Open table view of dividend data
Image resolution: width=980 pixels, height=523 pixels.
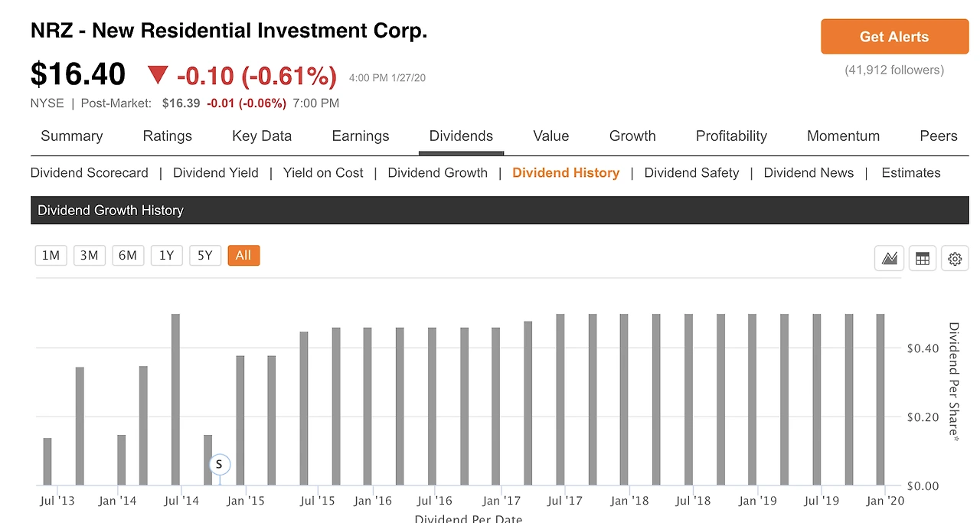[x=923, y=259]
